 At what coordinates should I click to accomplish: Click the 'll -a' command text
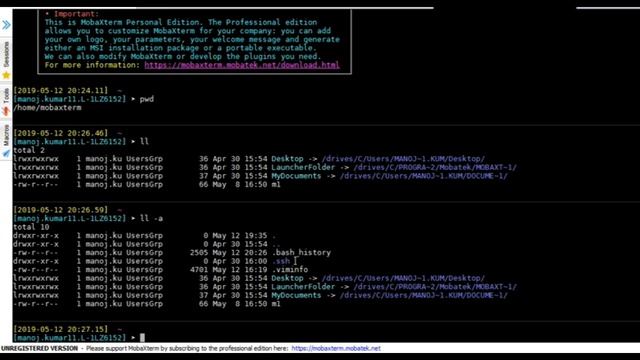[151, 218]
